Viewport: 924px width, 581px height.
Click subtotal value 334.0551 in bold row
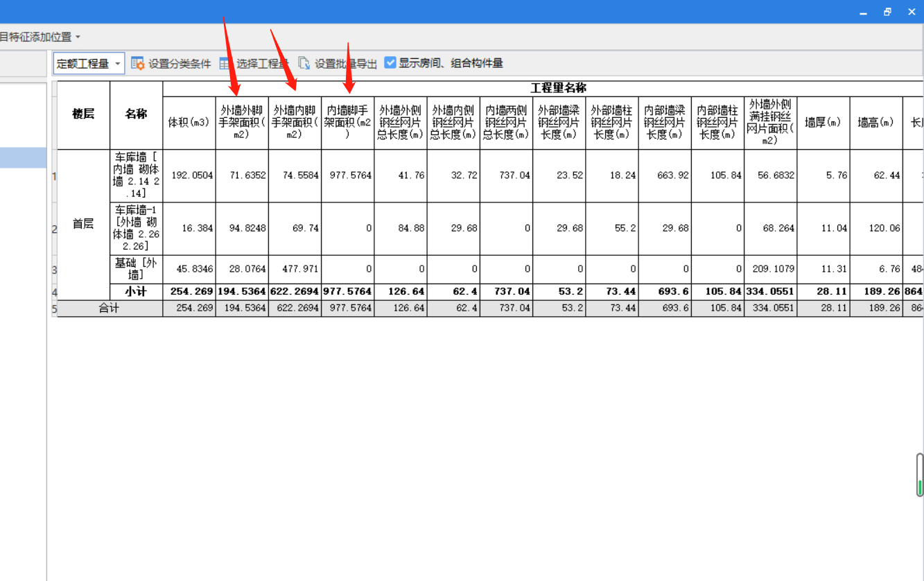tap(771, 292)
